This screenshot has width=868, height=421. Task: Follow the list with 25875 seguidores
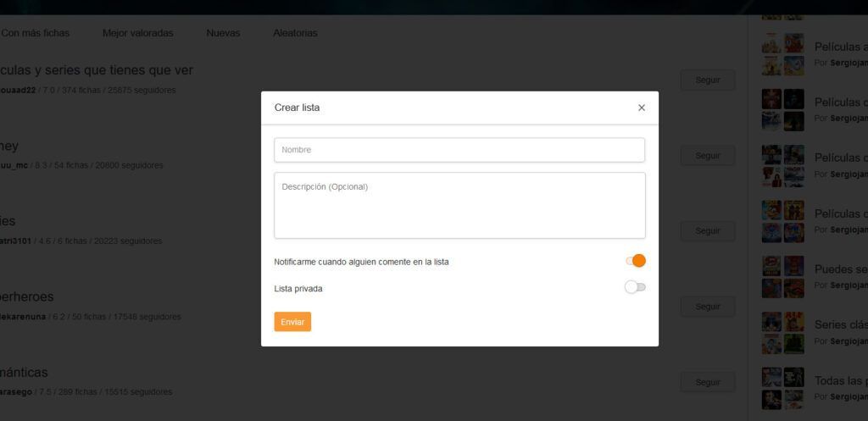(708, 80)
